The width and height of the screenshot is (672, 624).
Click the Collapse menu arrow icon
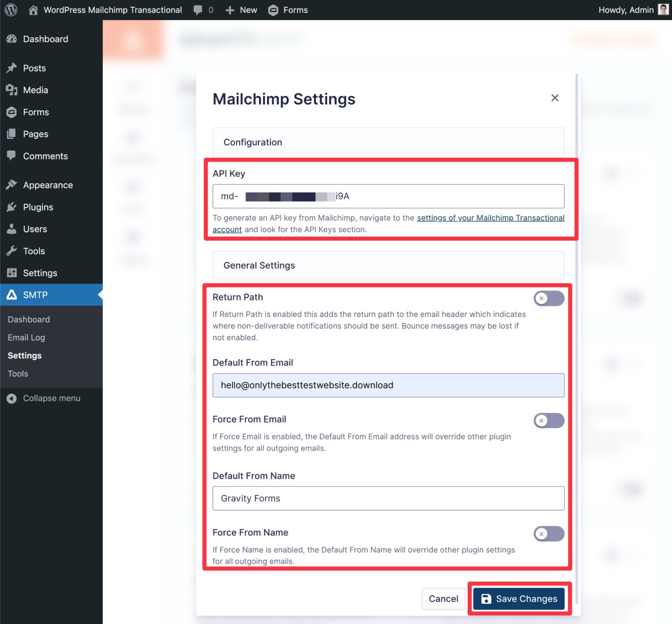point(12,399)
